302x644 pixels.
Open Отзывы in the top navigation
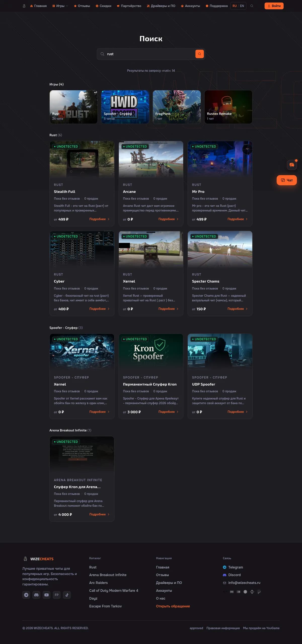82,6
